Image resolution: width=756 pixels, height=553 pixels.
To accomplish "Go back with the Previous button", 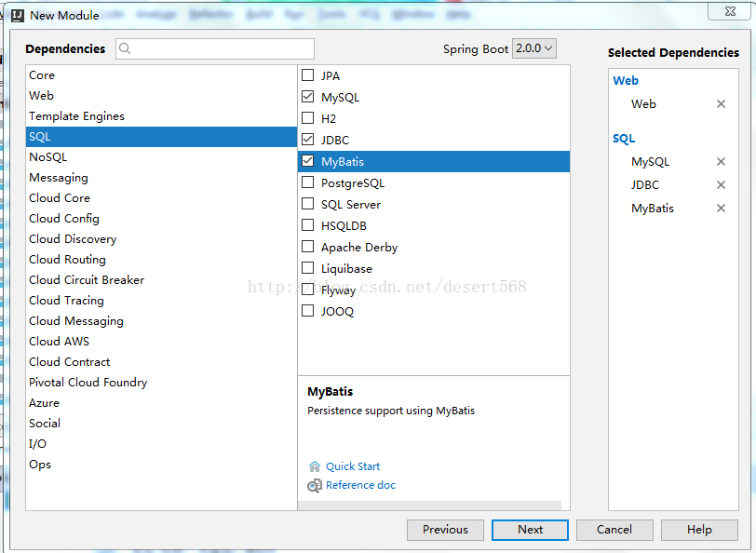I will tap(445, 530).
